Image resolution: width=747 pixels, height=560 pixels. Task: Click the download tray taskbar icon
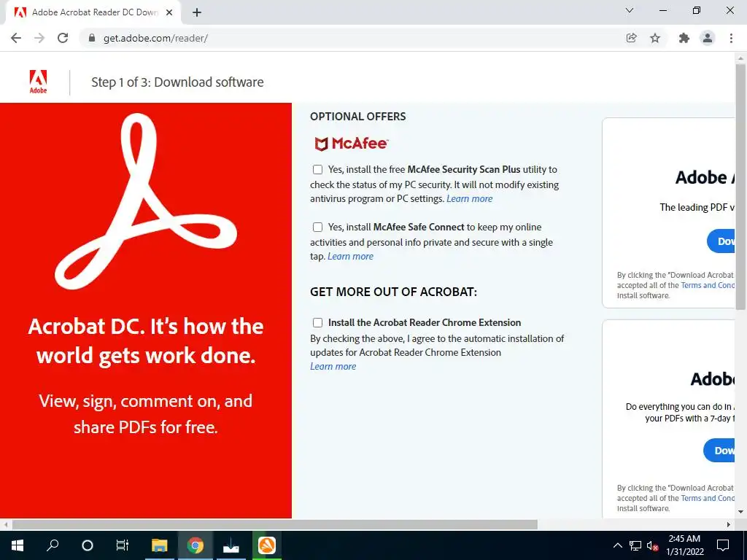pyautogui.click(x=231, y=545)
